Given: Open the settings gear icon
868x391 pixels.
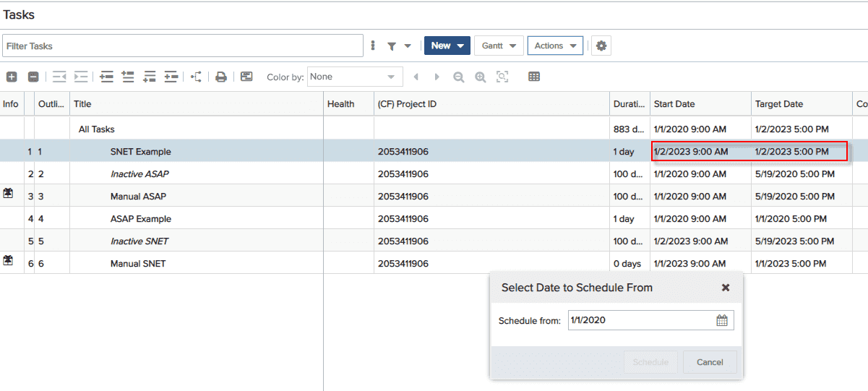Looking at the screenshot, I should pyautogui.click(x=601, y=46).
